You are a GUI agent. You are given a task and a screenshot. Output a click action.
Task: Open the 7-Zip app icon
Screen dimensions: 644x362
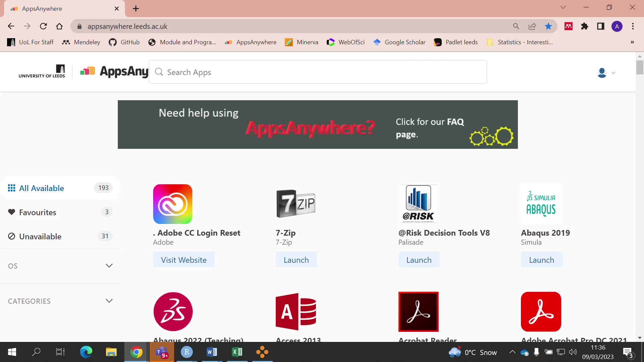(x=296, y=204)
